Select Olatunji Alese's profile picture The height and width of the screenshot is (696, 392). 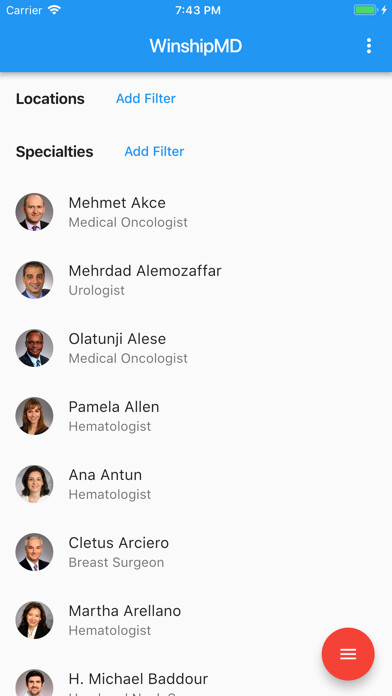pyautogui.click(x=34, y=348)
